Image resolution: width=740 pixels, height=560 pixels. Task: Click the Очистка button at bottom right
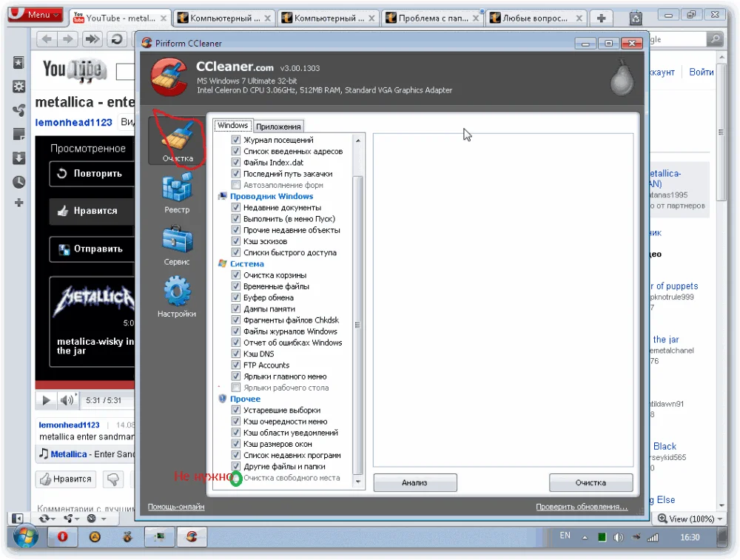click(x=591, y=482)
